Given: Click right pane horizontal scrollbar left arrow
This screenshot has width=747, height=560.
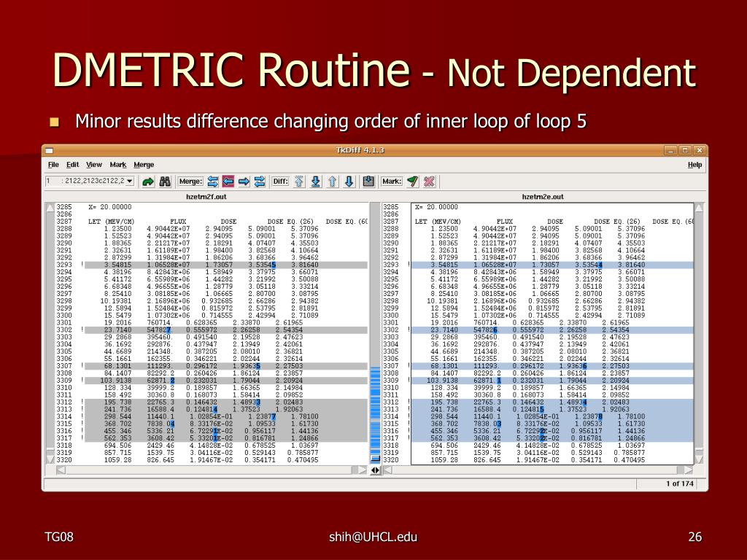Looking at the screenshot, I should (x=388, y=470).
